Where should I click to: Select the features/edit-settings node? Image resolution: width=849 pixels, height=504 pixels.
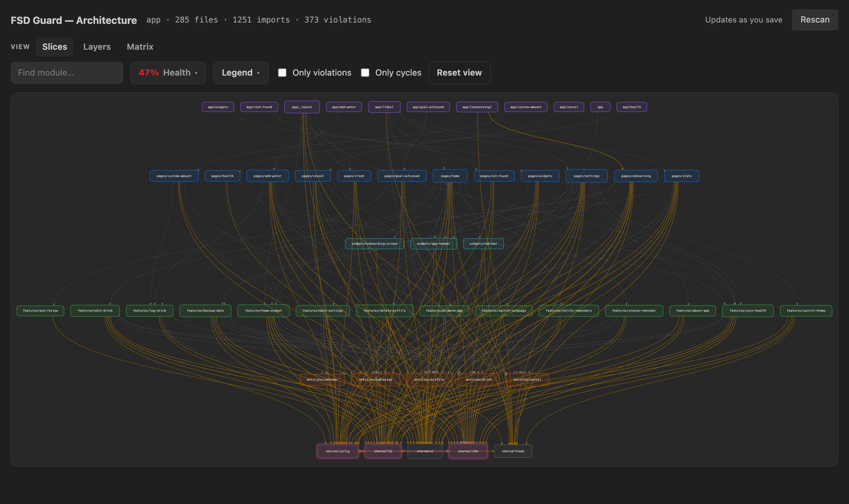[x=323, y=311]
